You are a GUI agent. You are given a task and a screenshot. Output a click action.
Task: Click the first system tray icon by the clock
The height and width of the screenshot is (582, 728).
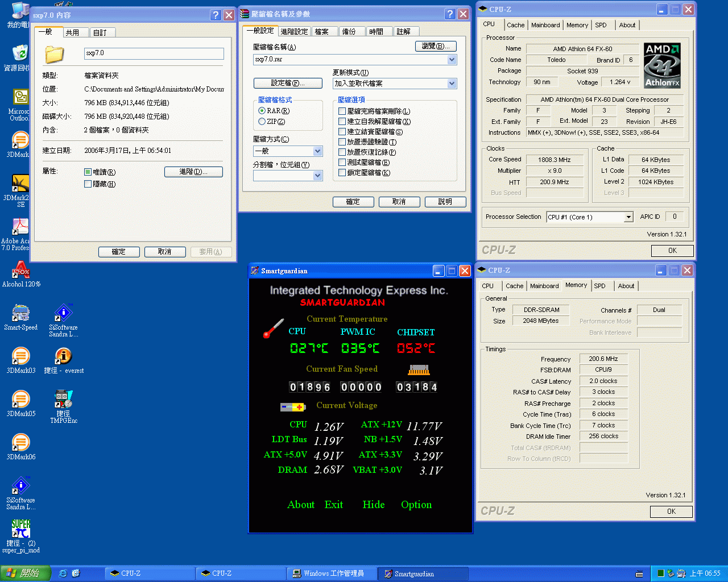coord(661,573)
